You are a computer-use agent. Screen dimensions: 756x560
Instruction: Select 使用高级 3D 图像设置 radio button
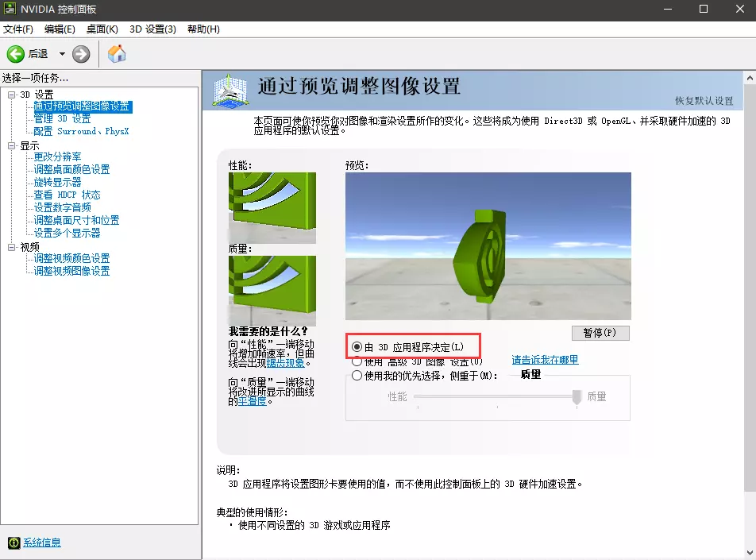[357, 361]
